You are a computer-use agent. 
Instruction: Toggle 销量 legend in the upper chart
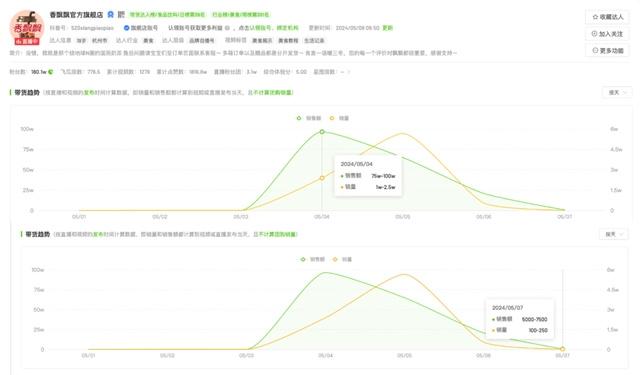[339, 118]
